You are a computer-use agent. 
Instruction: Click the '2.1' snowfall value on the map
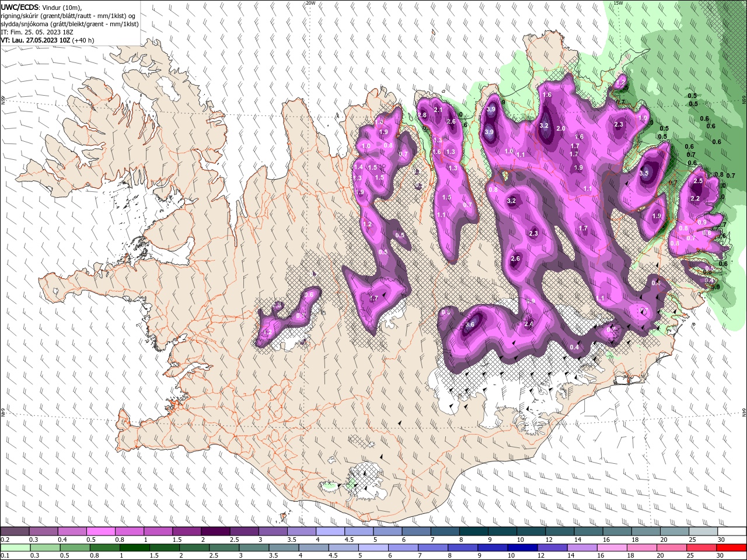pos(438,110)
